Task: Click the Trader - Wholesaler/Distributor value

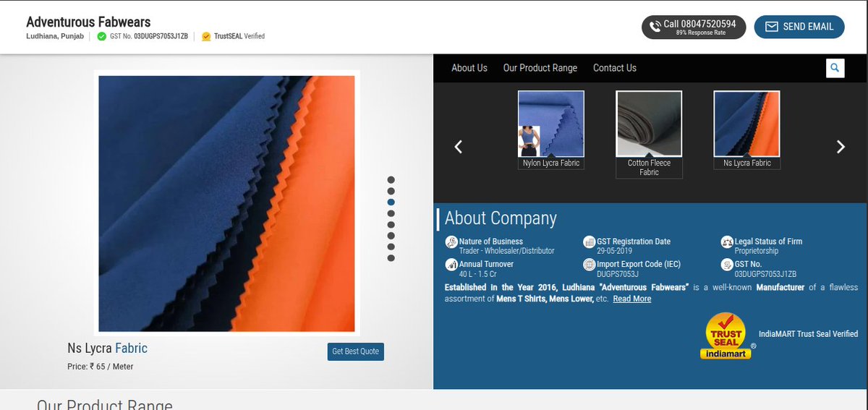Action: 507,251
